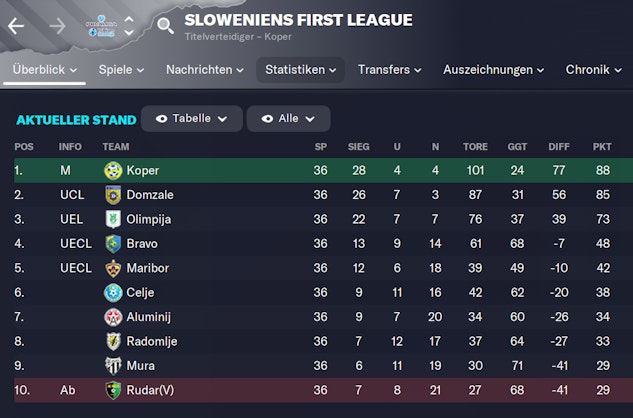This screenshot has height=418, width=633.
Task: Click Aluminij club badge
Action: [113, 317]
